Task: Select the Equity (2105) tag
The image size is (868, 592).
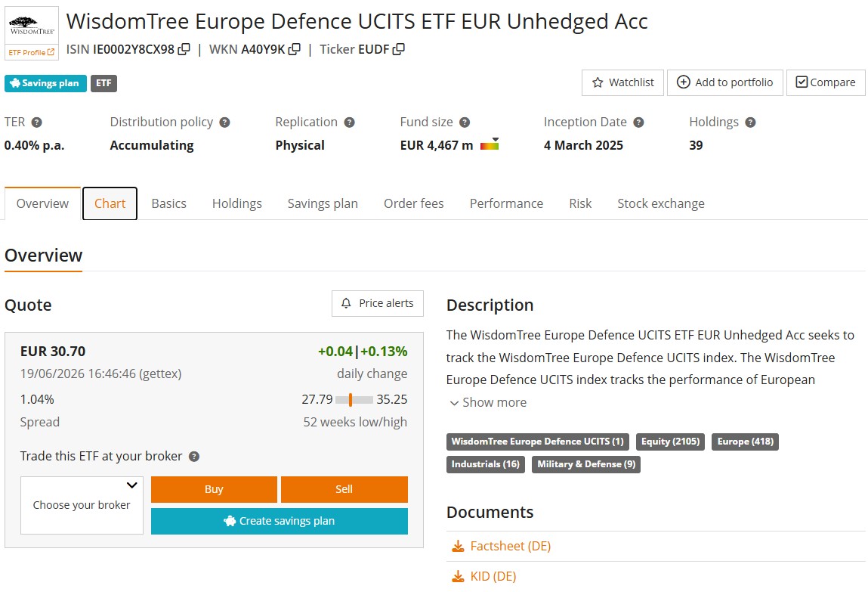Action: point(670,442)
